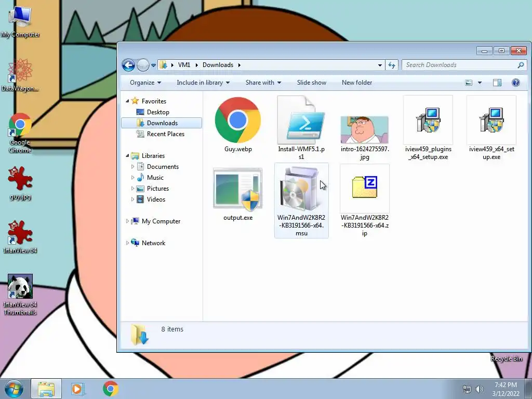Screen dimensions: 532x399
Task: Click the network tray icon
Action: pos(467,389)
